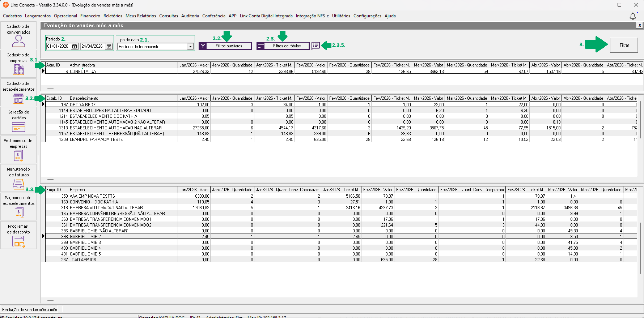
Task: Open the Cadastros menu
Action: tap(12, 16)
